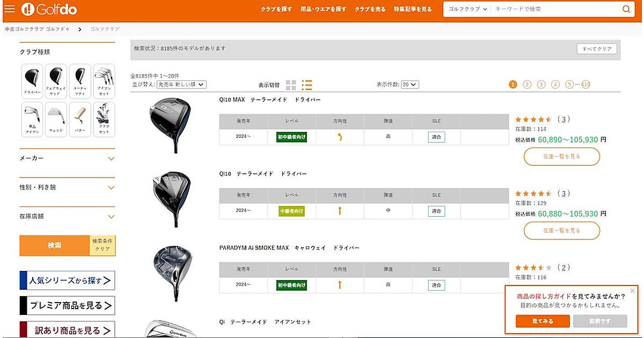Switch to grid view display
The image size is (644, 338).
point(291,85)
